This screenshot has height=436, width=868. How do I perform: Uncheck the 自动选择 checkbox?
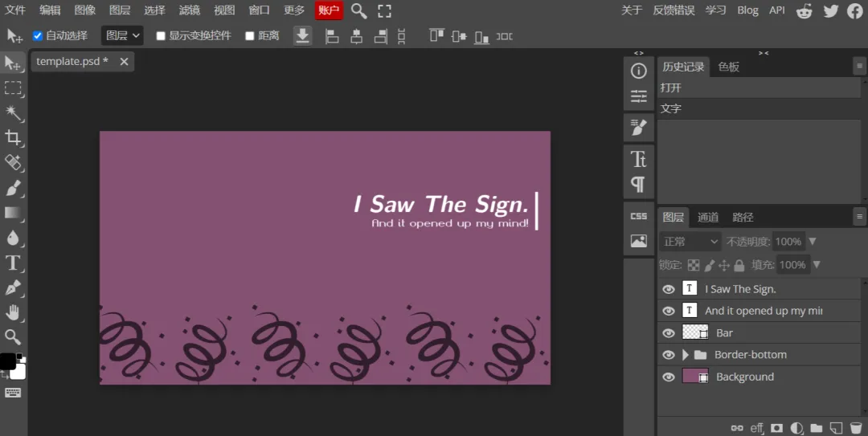[38, 36]
